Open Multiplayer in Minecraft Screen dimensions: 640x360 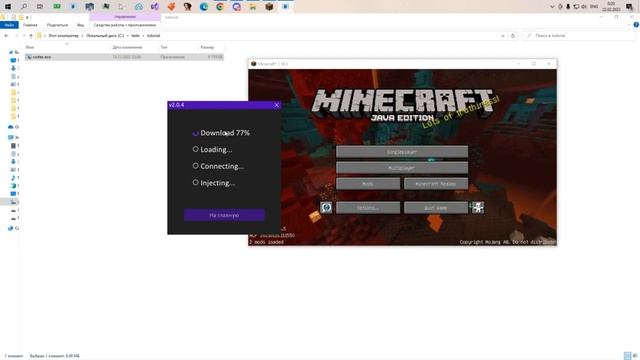pyautogui.click(x=402, y=168)
